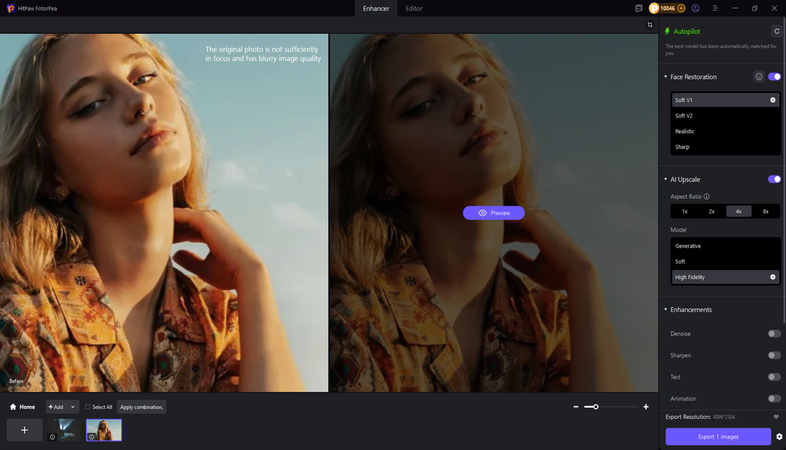This screenshot has width=786, height=450.
Task: Click the Preview button on the image
Action: pyautogui.click(x=494, y=213)
